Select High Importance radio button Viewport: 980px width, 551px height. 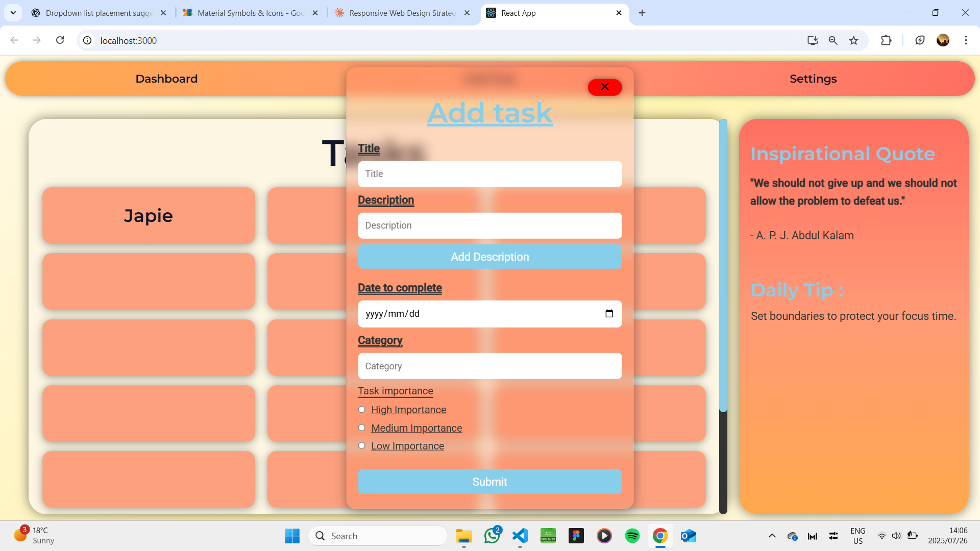[x=362, y=410]
